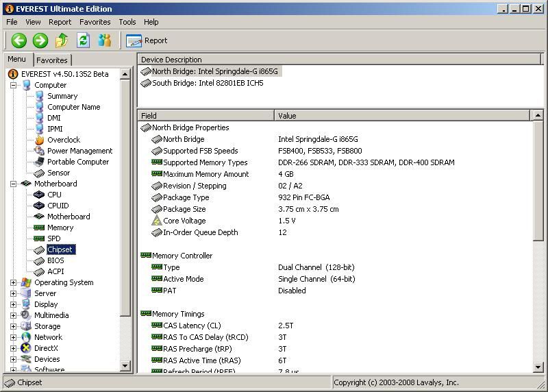
Task: Click the Refresh toolbar icon
Action: click(83, 40)
